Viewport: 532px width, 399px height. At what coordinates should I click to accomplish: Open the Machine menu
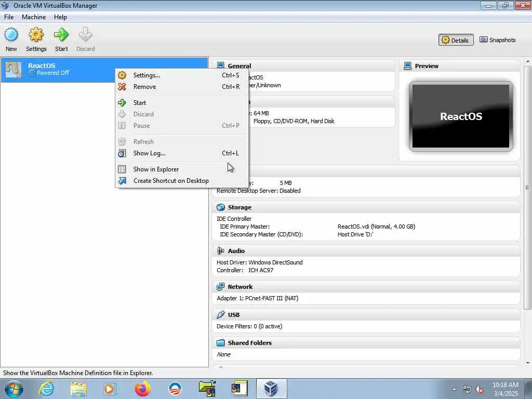[34, 17]
